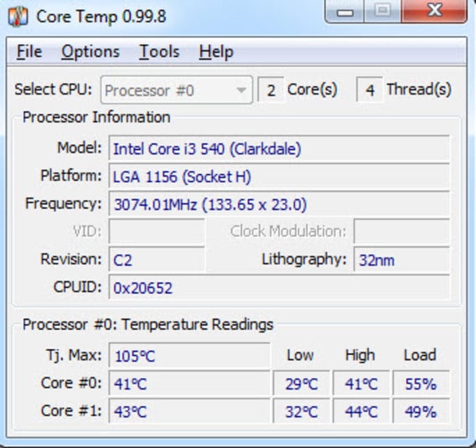Select the Model value Intel Core i3 540 (Clarkdale)
Screen dimensions: 476x448
pos(279,148)
